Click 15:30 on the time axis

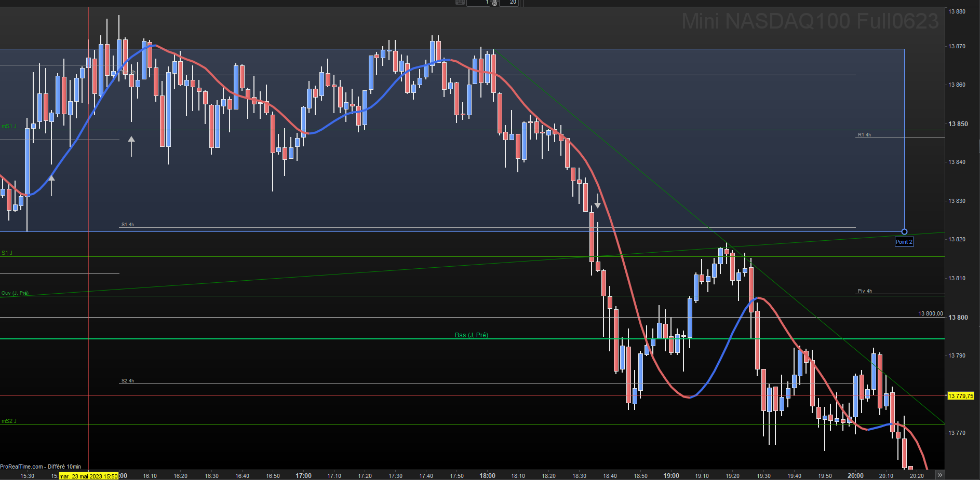click(27, 476)
